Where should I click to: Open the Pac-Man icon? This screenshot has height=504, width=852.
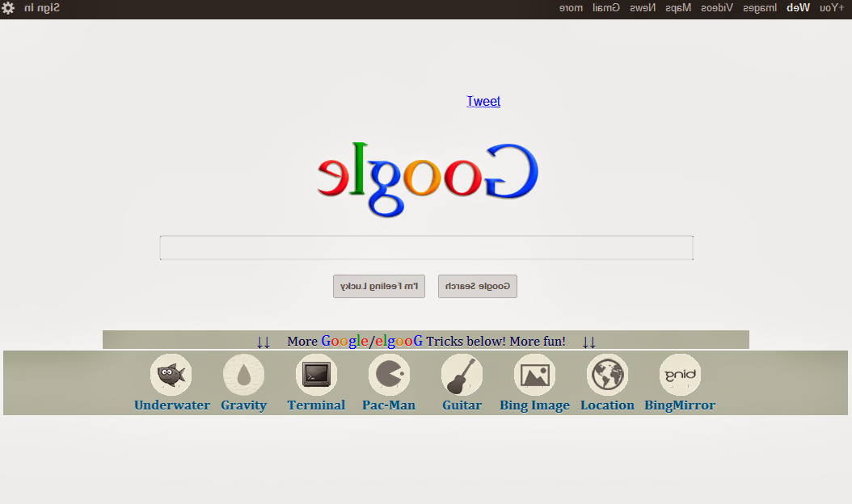pyautogui.click(x=389, y=375)
